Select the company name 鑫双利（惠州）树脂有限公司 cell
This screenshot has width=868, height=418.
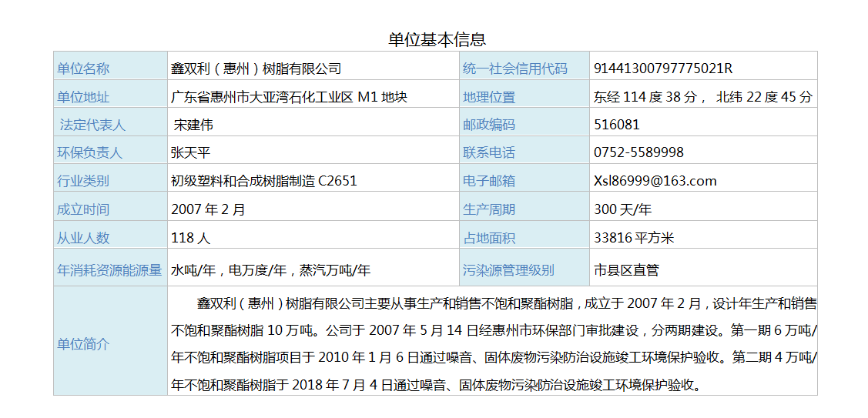click(x=256, y=69)
